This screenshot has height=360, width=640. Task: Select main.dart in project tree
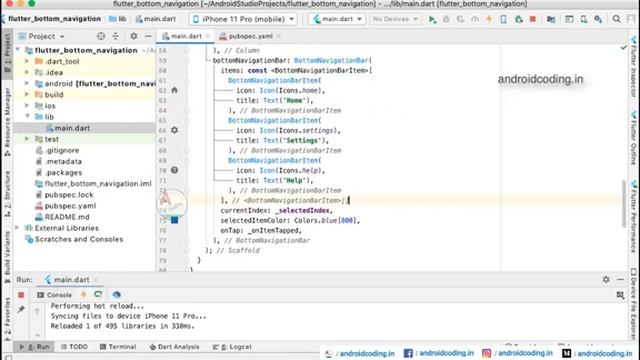coord(72,128)
